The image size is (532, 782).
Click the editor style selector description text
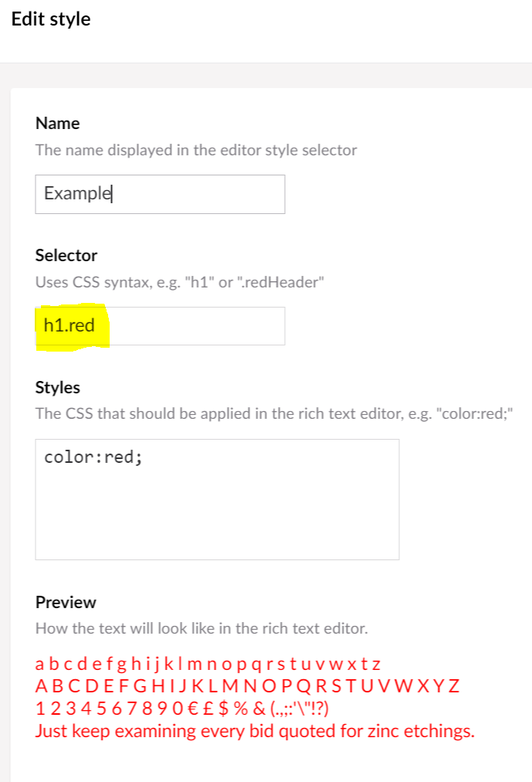tap(195, 150)
